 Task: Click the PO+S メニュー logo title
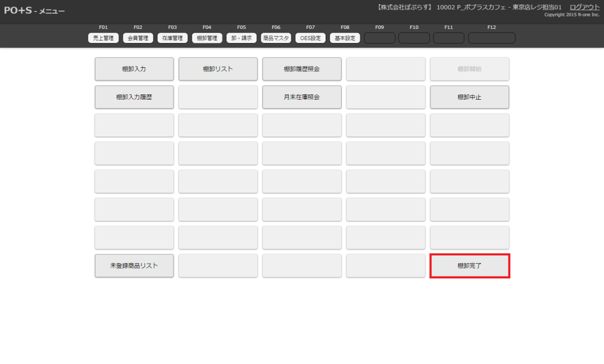tap(34, 11)
